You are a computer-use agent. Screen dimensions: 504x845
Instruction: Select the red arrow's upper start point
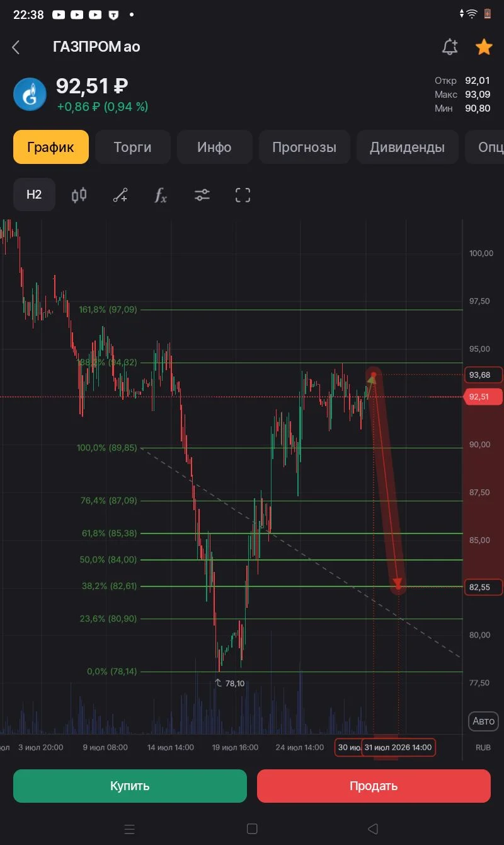click(373, 376)
